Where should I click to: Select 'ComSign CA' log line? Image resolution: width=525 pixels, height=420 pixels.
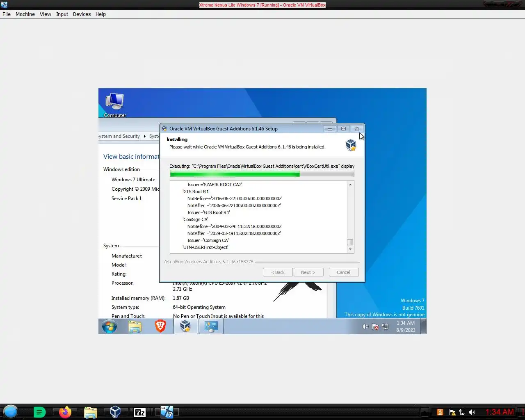click(x=195, y=219)
